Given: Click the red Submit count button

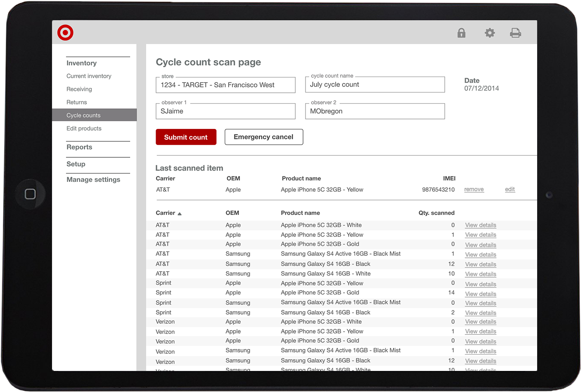Looking at the screenshot, I should tap(186, 137).
